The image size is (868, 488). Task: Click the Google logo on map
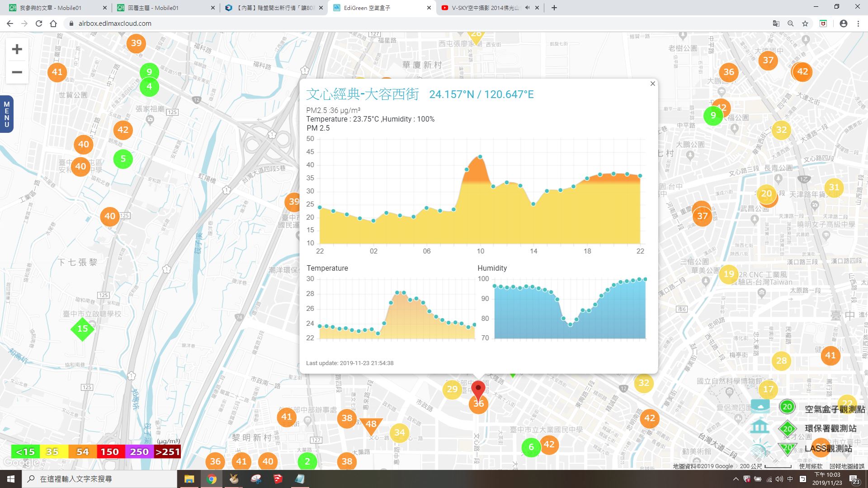click(x=21, y=462)
